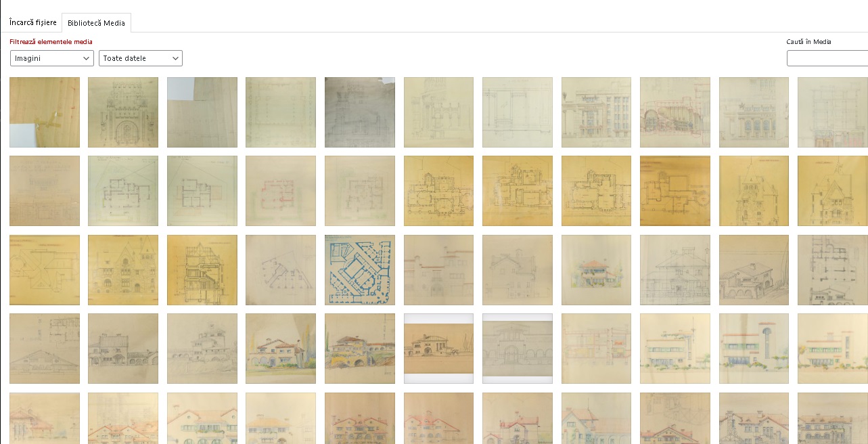The image size is (868, 444).
Task: Select the yellow roof plan thumbnail
Action: point(45,270)
